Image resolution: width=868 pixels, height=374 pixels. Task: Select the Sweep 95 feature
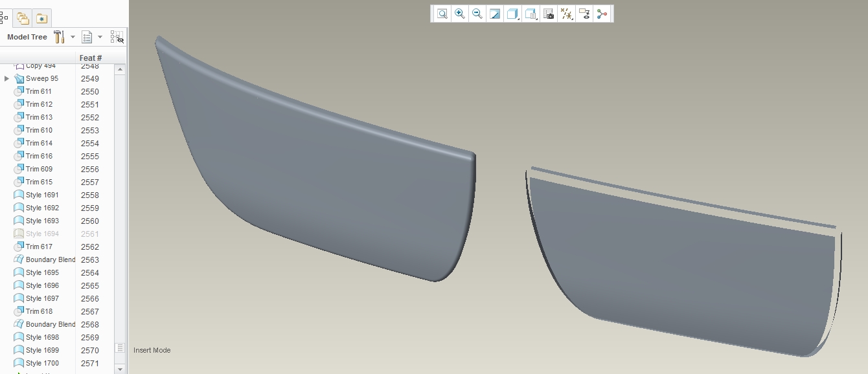42,78
